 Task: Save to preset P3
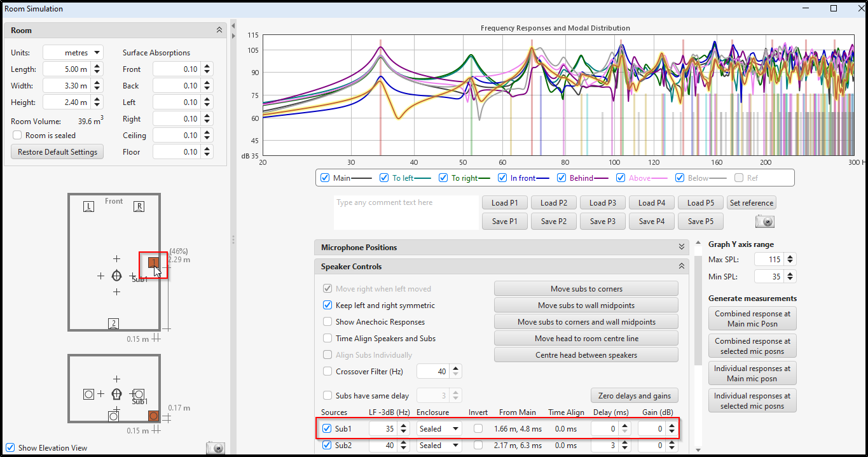point(603,221)
